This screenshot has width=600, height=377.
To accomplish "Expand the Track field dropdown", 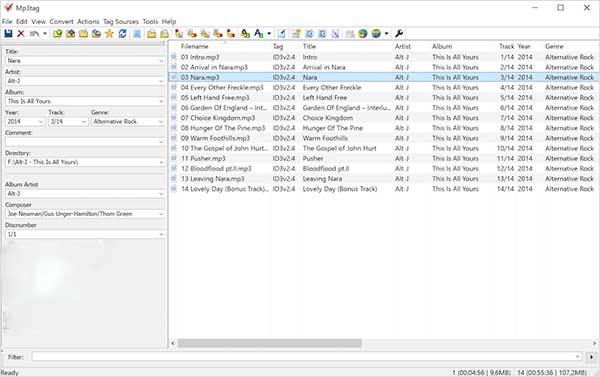I will pyautogui.click(x=84, y=122).
